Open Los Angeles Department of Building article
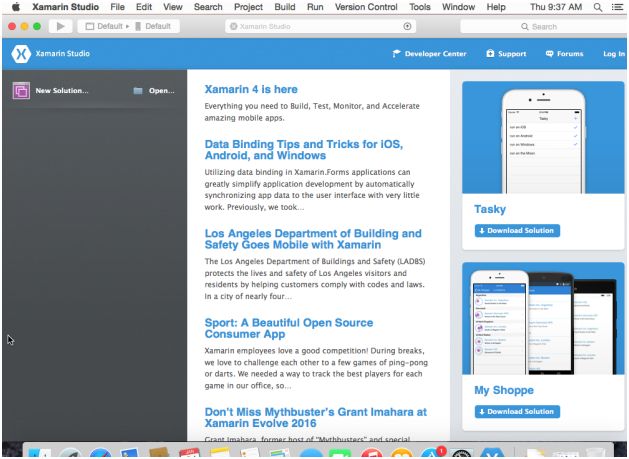The image size is (629, 459). (x=313, y=239)
